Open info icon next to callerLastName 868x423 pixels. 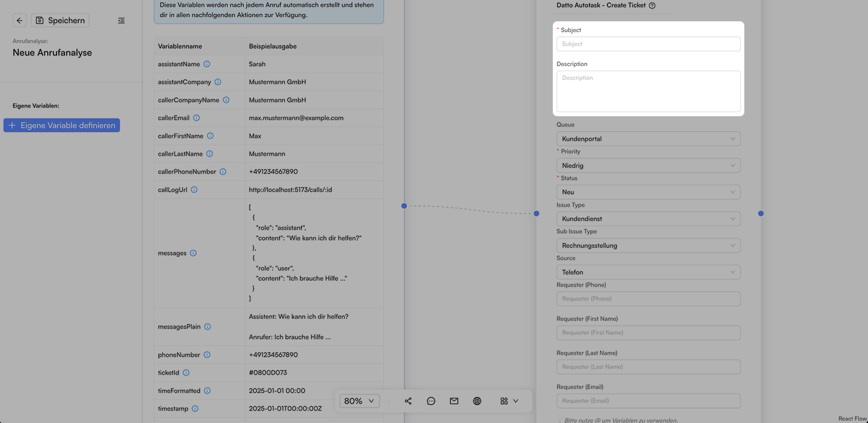click(x=209, y=154)
